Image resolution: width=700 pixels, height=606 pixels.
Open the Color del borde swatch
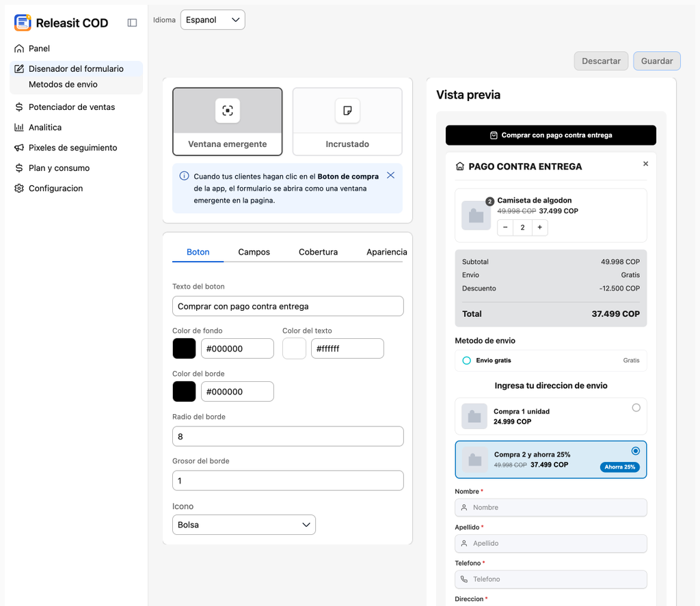(x=184, y=391)
